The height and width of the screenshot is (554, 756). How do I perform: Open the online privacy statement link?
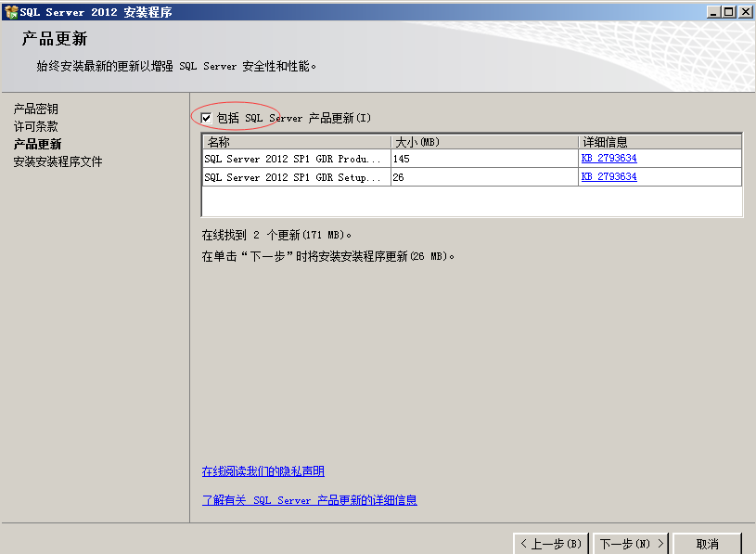pos(263,471)
